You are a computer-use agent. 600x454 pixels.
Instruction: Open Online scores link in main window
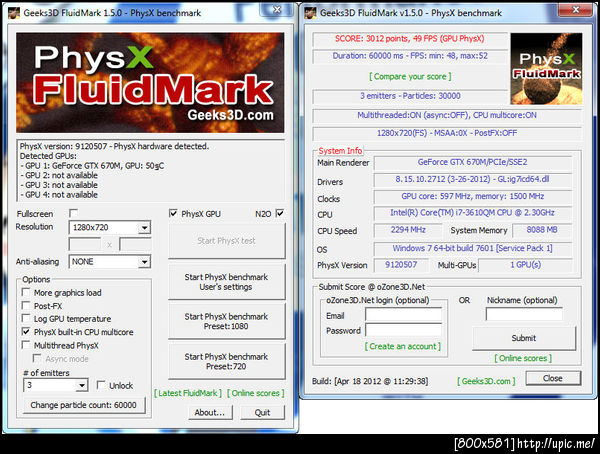(x=256, y=393)
